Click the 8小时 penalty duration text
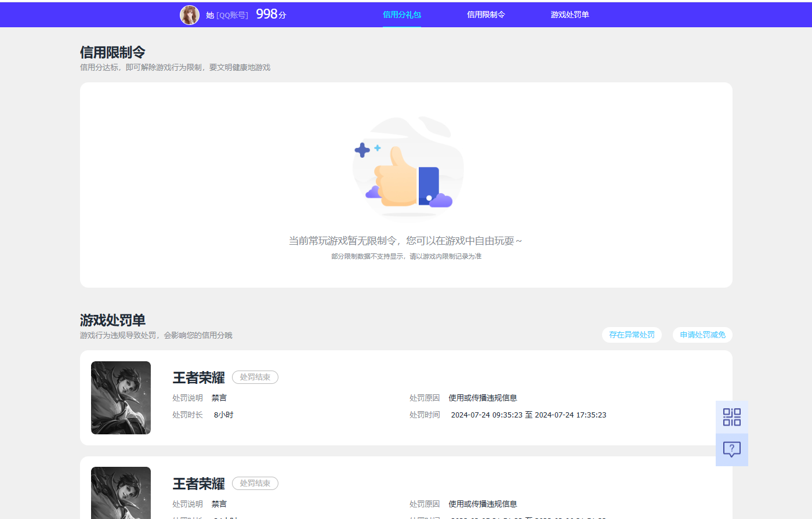 223,414
